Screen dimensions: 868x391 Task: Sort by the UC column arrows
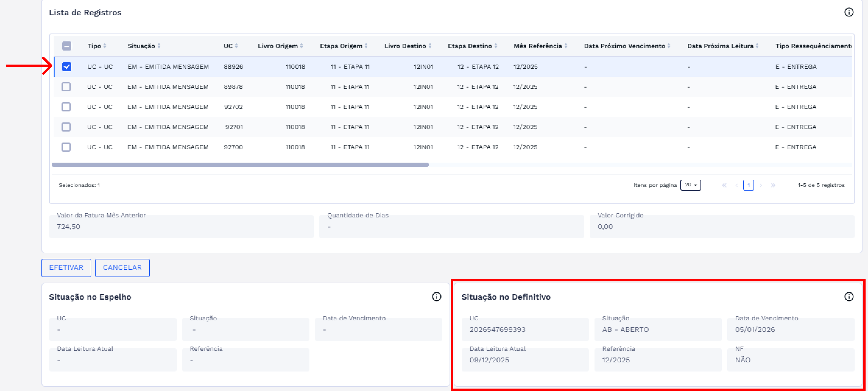[236, 46]
